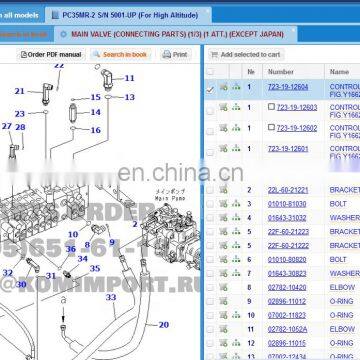Open part number link 723-19-12604
360x360 pixels.
coord(288,87)
